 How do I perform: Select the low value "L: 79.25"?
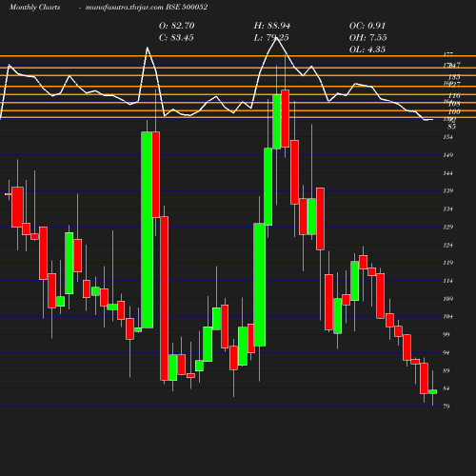coord(271,38)
